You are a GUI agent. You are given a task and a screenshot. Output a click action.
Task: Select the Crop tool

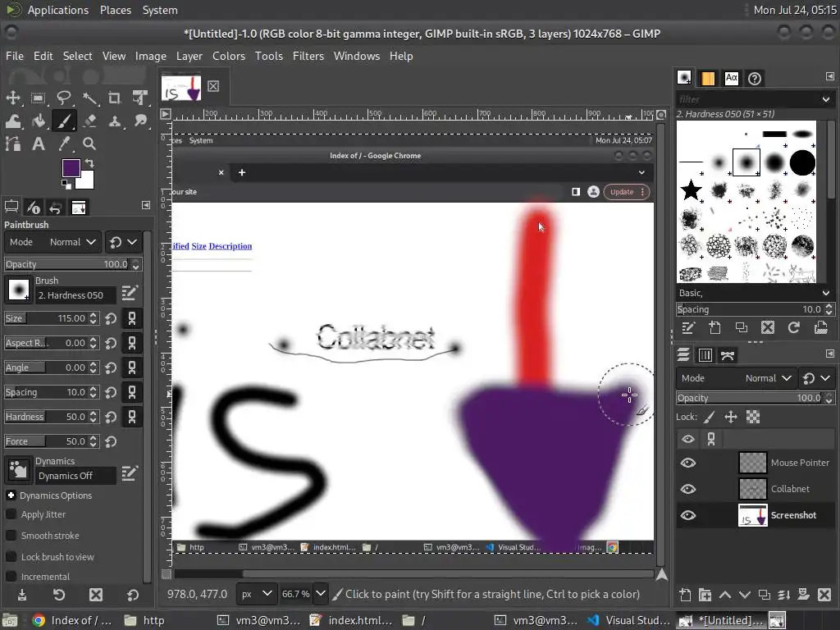[115, 98]
